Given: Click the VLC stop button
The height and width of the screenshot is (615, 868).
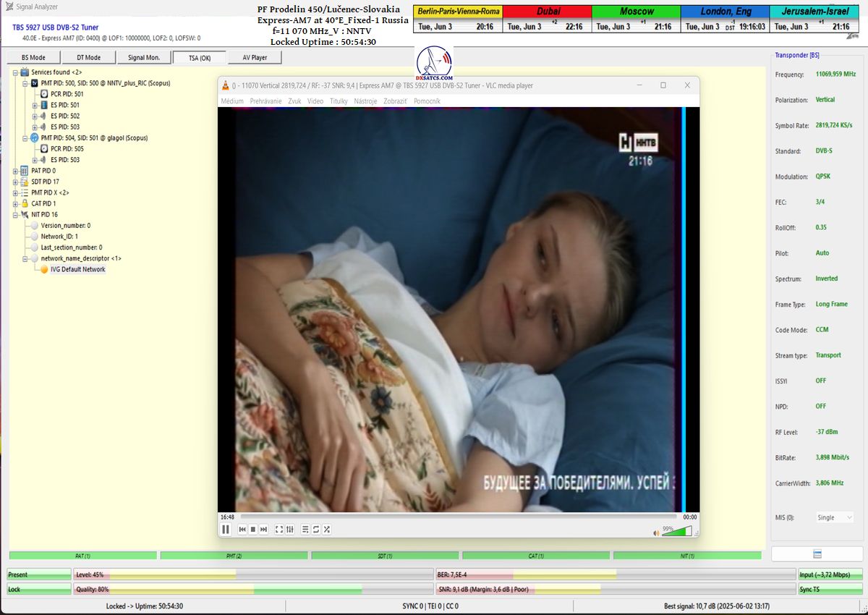Looking at the screenshot, I should click(253, 530).
